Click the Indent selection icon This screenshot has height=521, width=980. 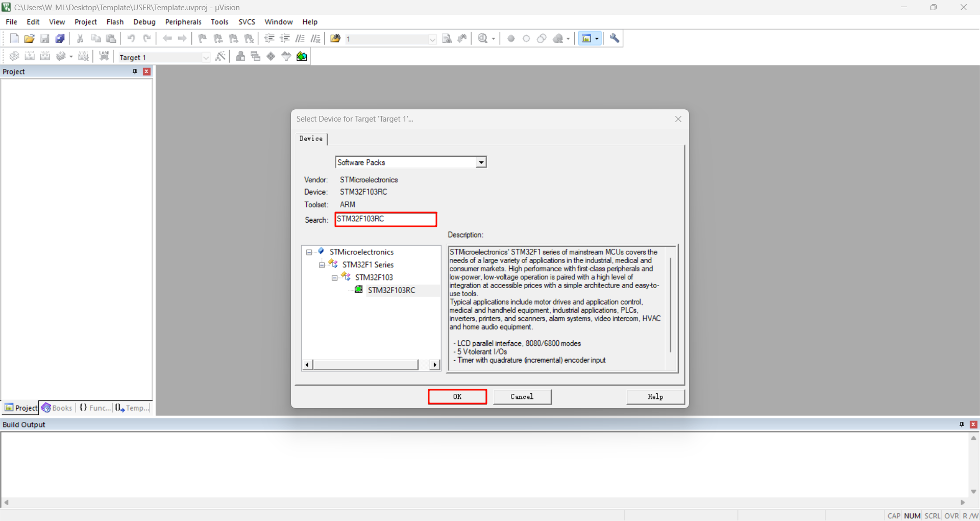(x=269, y=38)
